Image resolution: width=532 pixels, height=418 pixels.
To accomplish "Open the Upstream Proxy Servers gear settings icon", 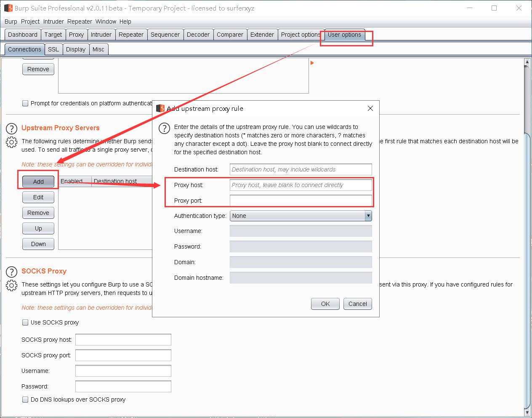I will [x=11, y=142].
